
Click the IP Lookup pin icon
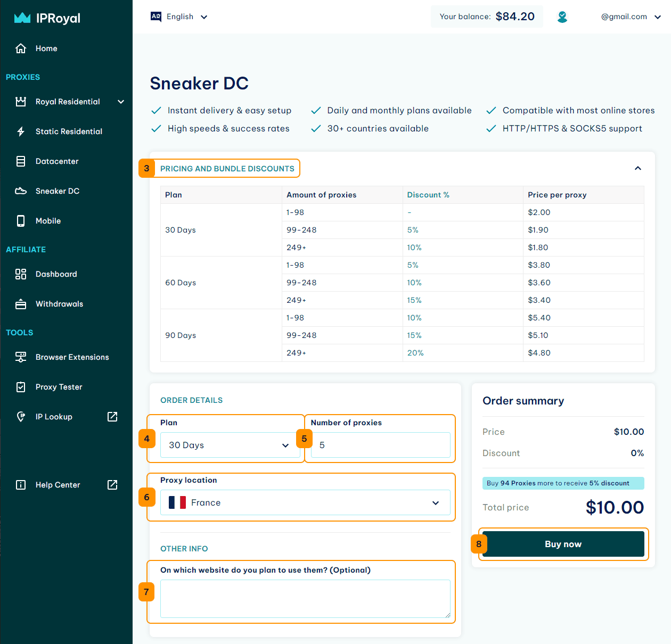click(21, 417)
